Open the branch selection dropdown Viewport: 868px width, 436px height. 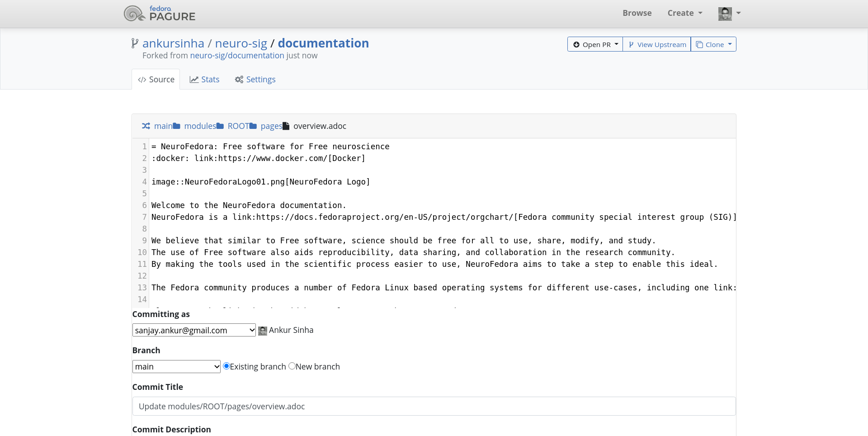[176, 366]
